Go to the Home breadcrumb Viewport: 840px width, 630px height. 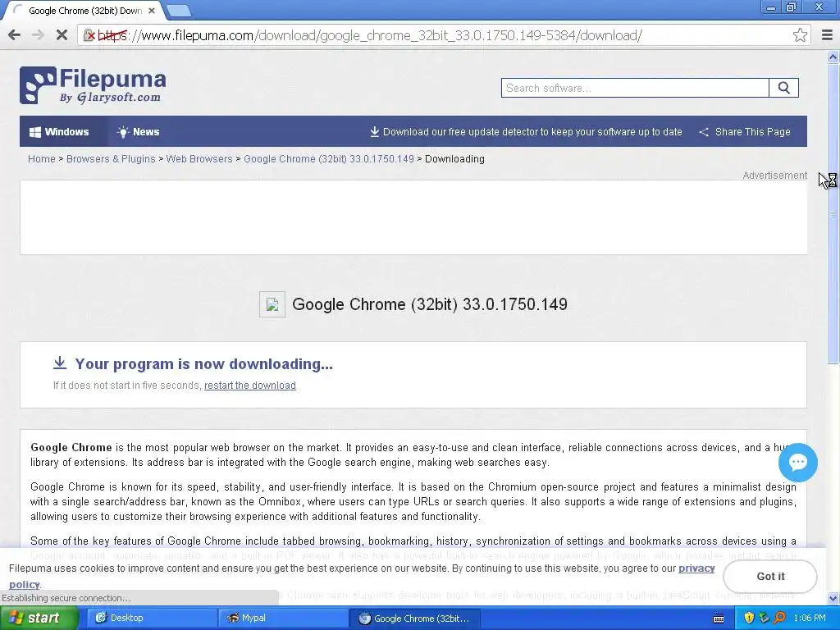(x=42, y=159)
